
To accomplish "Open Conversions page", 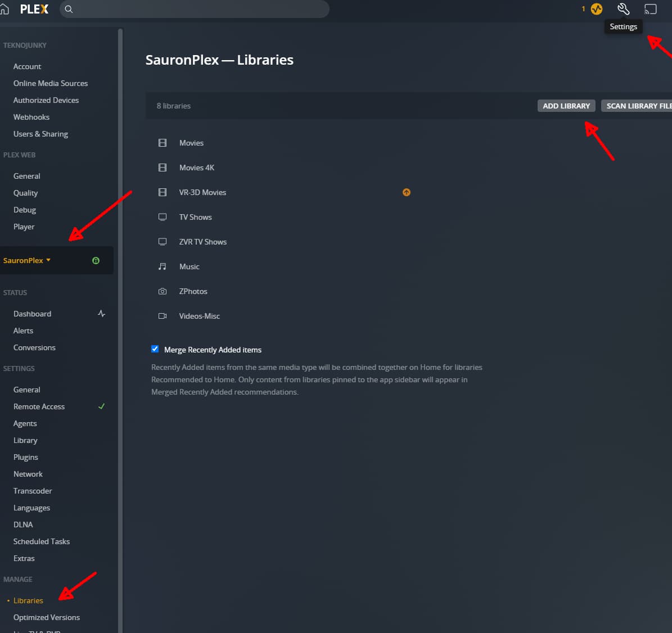I will click(34, 347).
